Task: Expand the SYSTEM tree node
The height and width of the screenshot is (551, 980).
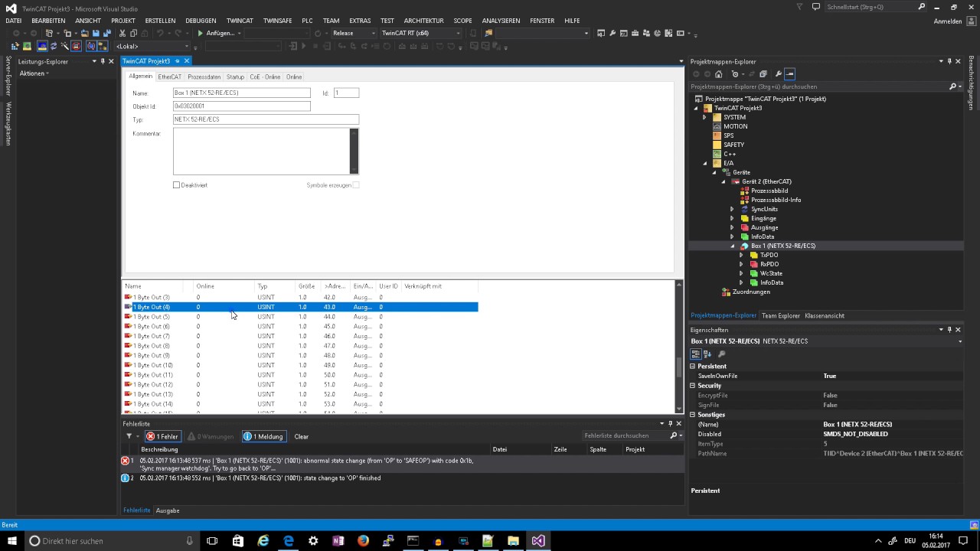Action: [704, 117]
